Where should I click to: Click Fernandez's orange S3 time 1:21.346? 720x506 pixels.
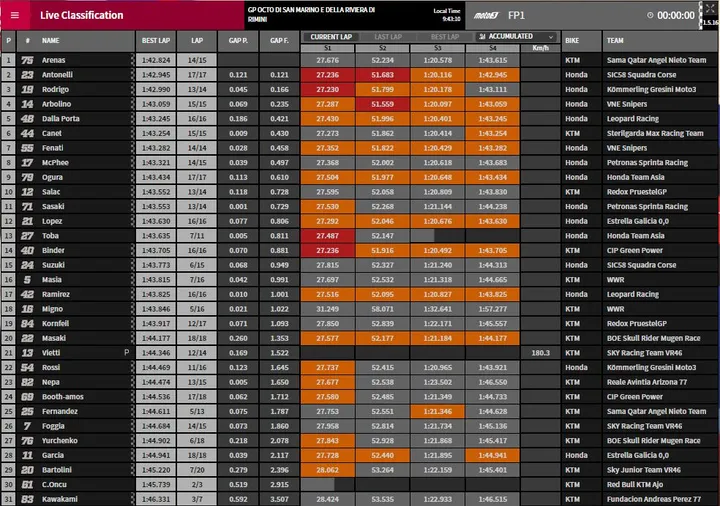pos(438,411)
